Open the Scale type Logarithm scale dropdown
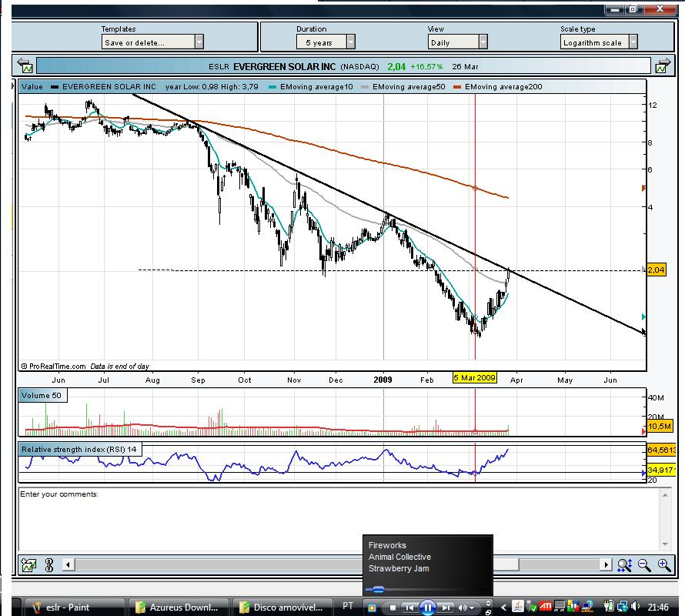 [633, 42]
